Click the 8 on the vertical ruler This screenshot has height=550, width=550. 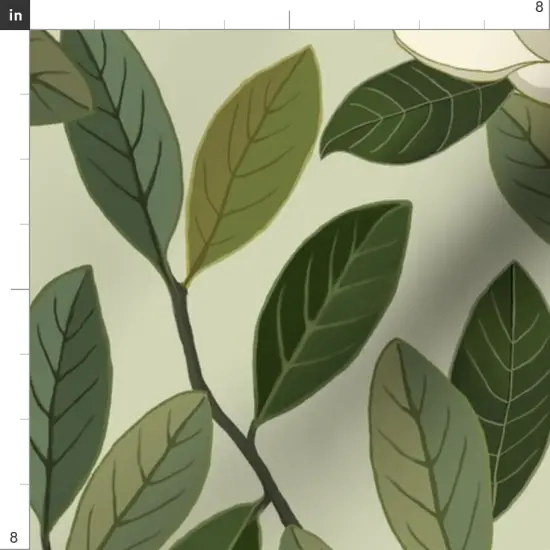(x=13, y=537)
